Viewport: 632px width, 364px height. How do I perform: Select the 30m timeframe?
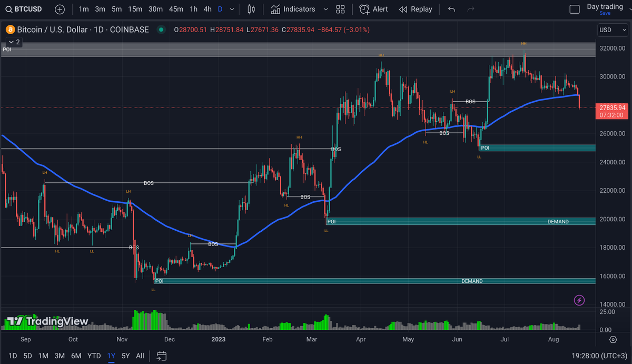(155, 9)
